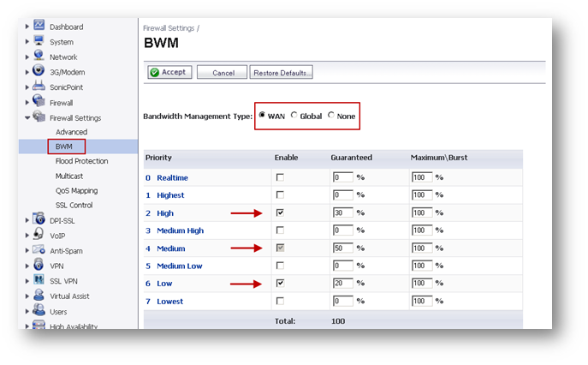The height and width of the screenshot is (365, 588).
Task: Click the High Guaranteed percent field
Action: pyautogui.click(x=342, y=212)
